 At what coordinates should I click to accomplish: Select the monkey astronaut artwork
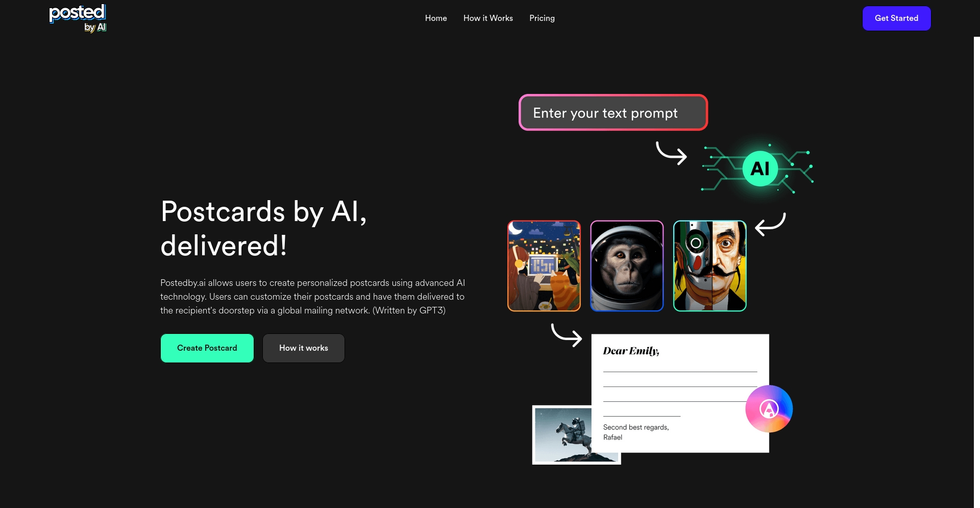(627, 266)
